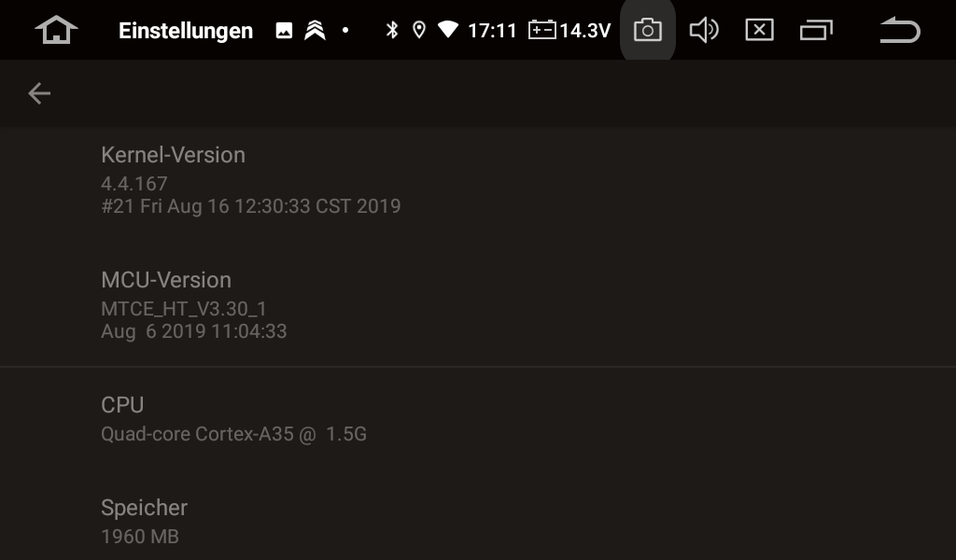Screen dimensions: 956x560
Task: Tap the notification dot indicator
Action: click(x=345, y=30)
